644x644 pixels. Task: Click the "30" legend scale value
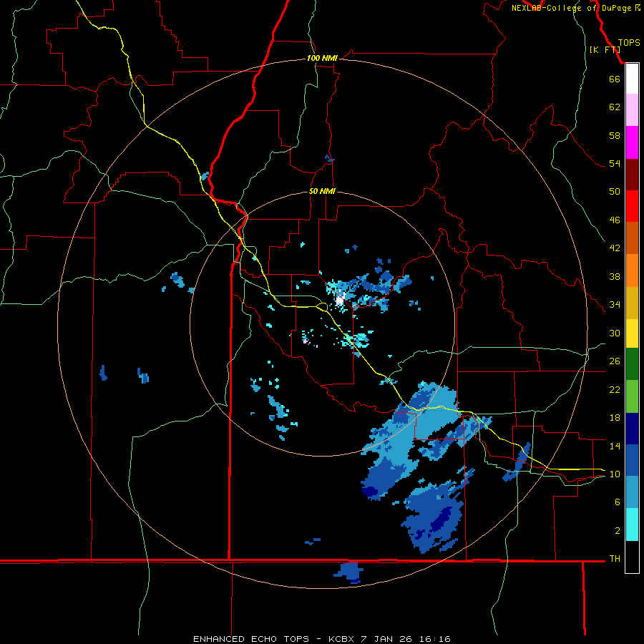[x=615, y=333]
